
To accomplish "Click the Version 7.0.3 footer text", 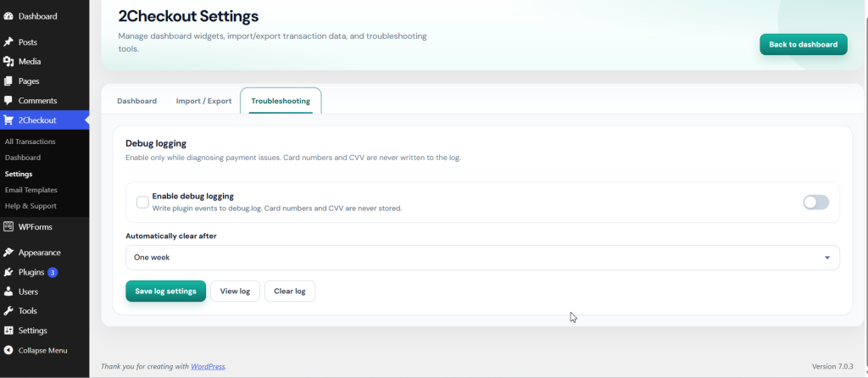I will click(x=832, y=366).
